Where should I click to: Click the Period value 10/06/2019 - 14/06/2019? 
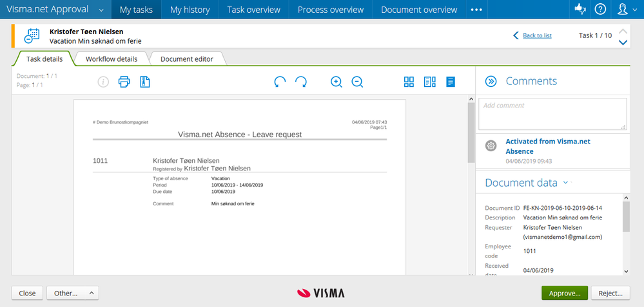(x=237, y=185)
